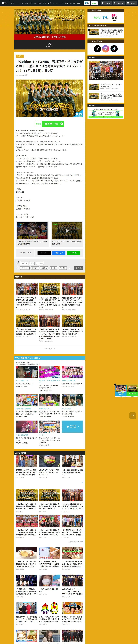The height and width of the screenshot is (644, 138).
Task: Select the 桐生祥秀 person tag
Action: pos(44,268)
